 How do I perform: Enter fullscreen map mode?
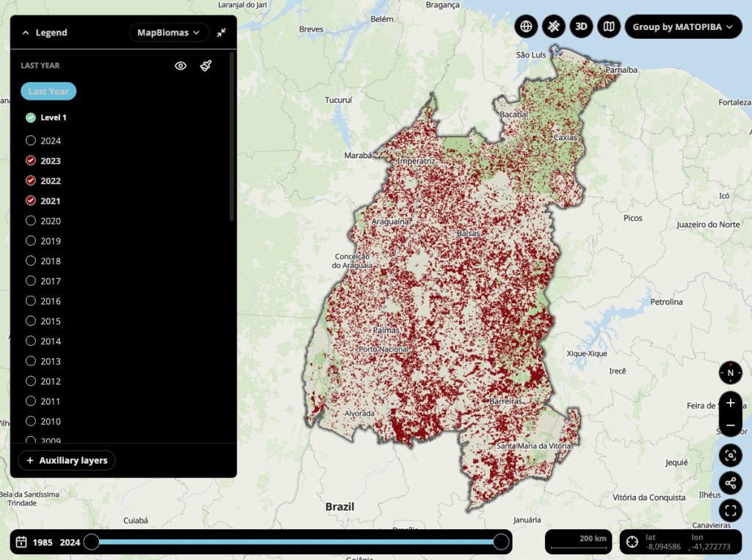[x=730, y=511]
